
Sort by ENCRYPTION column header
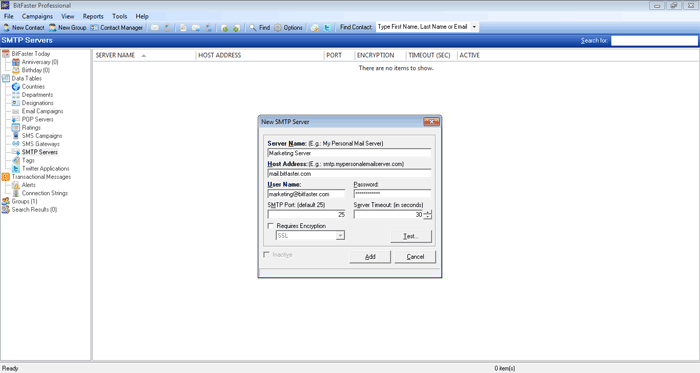[x=380, y=55]
